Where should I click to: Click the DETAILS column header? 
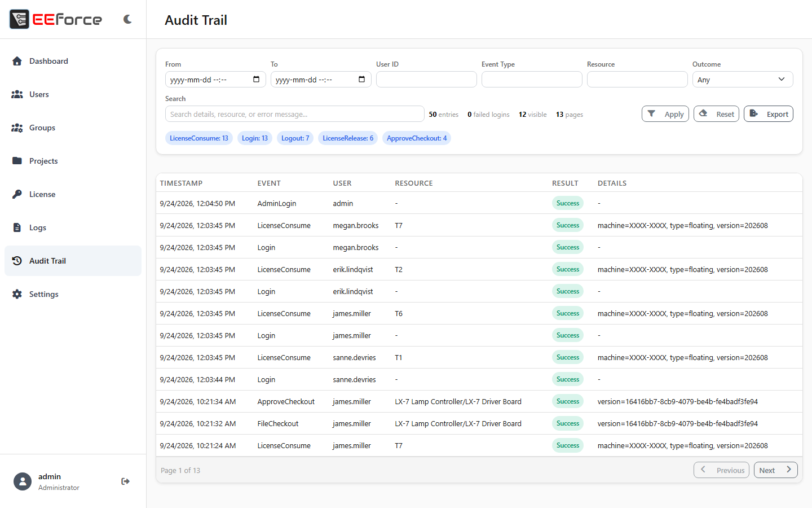(x=612, y=183)
